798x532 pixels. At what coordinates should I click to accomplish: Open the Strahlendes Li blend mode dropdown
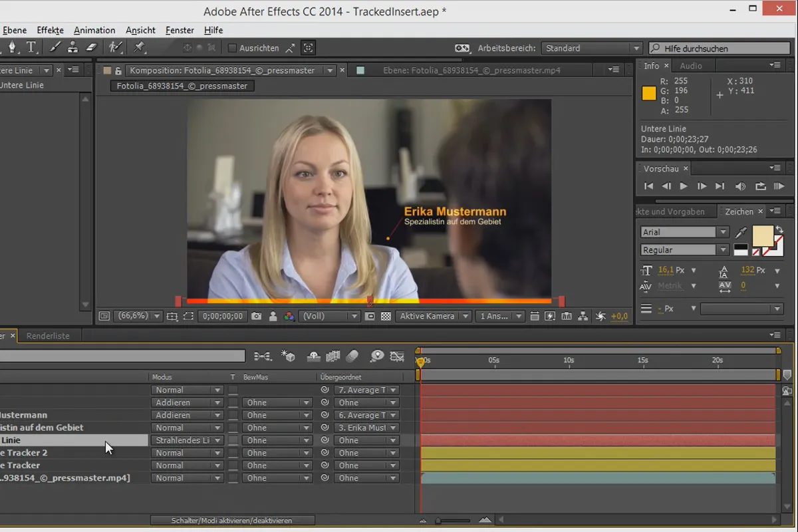(x=187, y=440)
